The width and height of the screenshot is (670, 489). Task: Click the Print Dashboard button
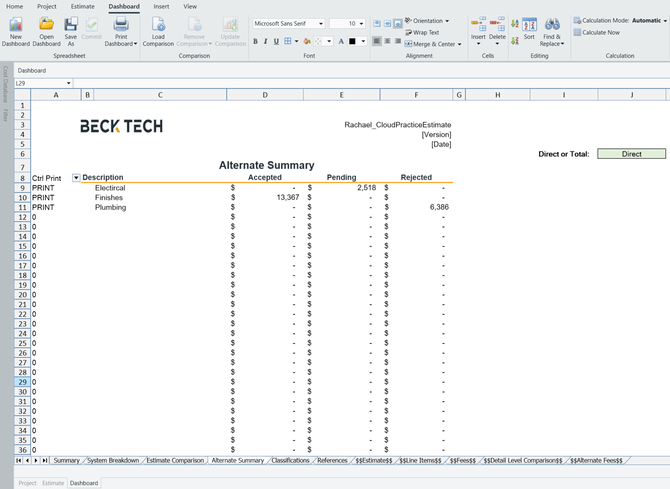coord(121,30)
